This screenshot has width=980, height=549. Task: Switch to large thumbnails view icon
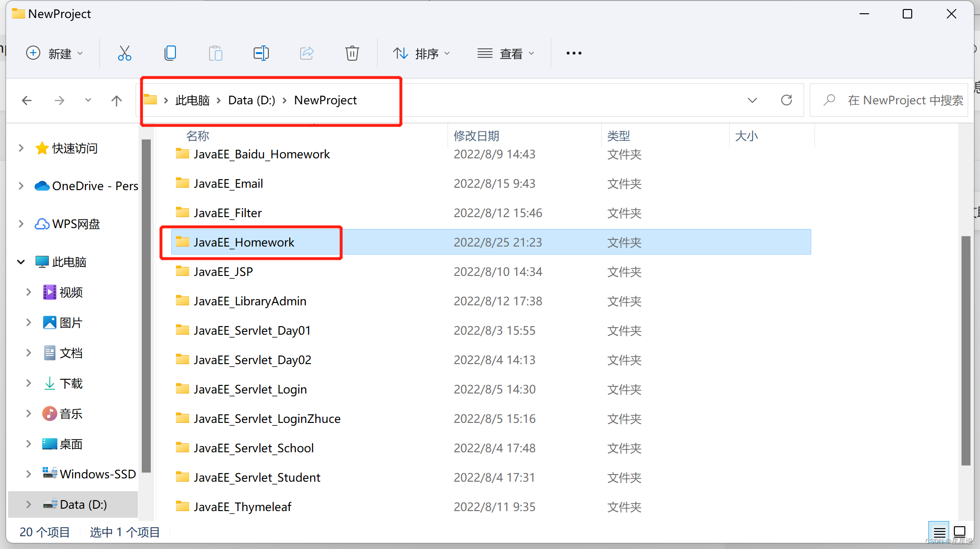pyautogui.click(x=960, y=532)
